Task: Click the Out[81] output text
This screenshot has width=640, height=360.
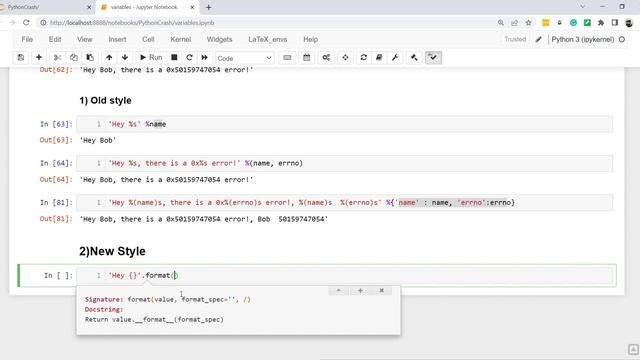Action: (204, 219)
